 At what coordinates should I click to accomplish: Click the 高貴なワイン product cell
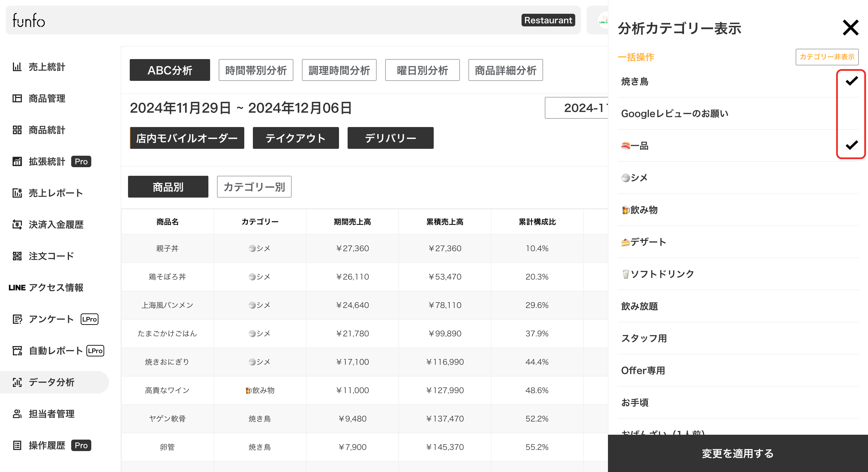[167, 390]
